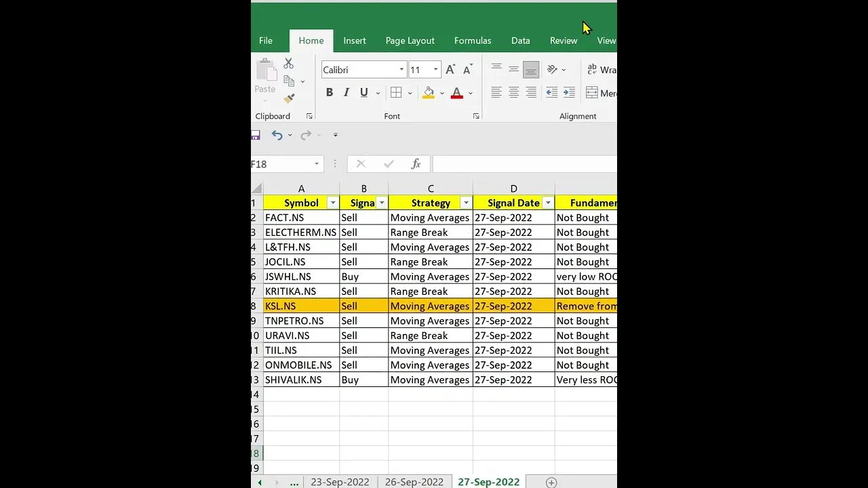The height and width of the screenshot is (488, 868).
Task: Select cell with JSWHL.NS
Action: [x=301, y=277]
